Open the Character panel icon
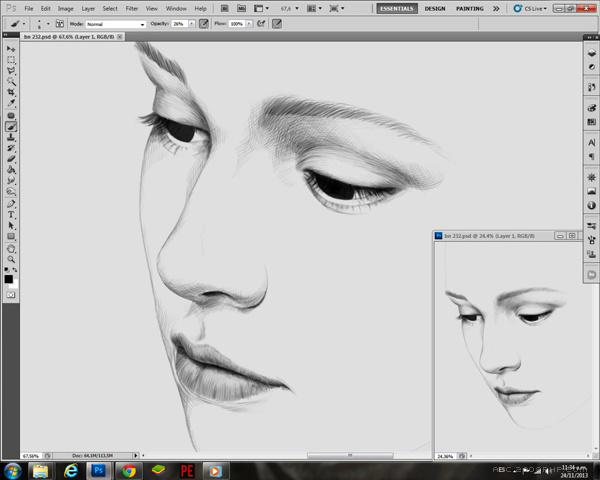Screen dimensions: 600x480 coord(592,143)
